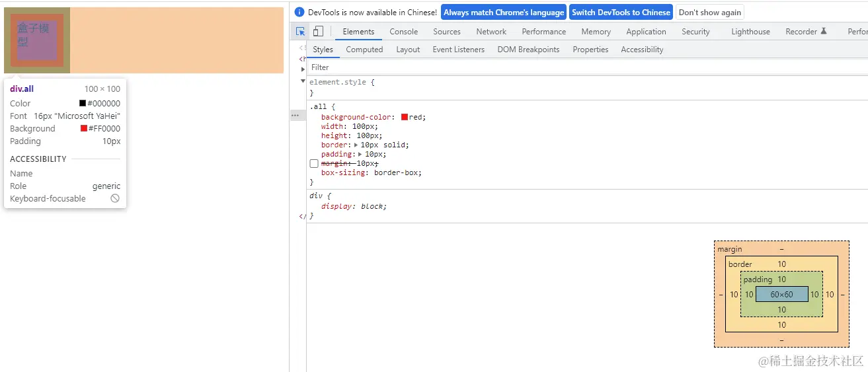Click the #FF0000 background swatch in tooltip
The height and width of the screenshot is (372, 868).
click(84, 128)
